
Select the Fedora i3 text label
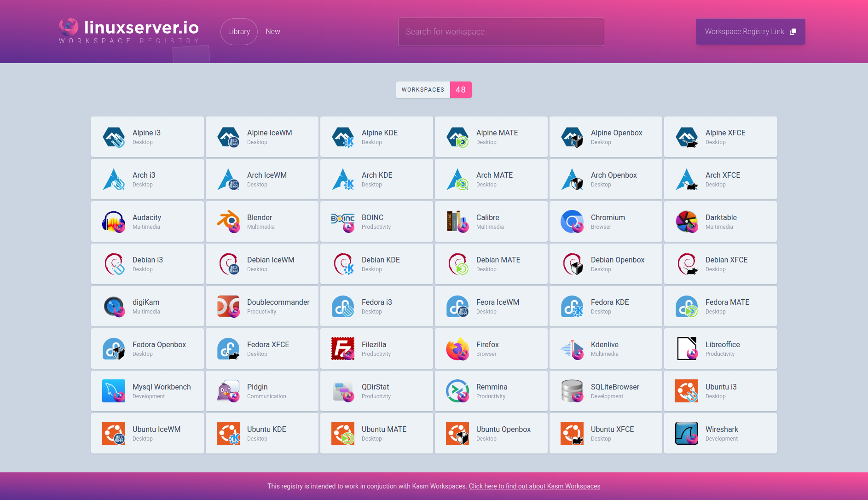377,302
